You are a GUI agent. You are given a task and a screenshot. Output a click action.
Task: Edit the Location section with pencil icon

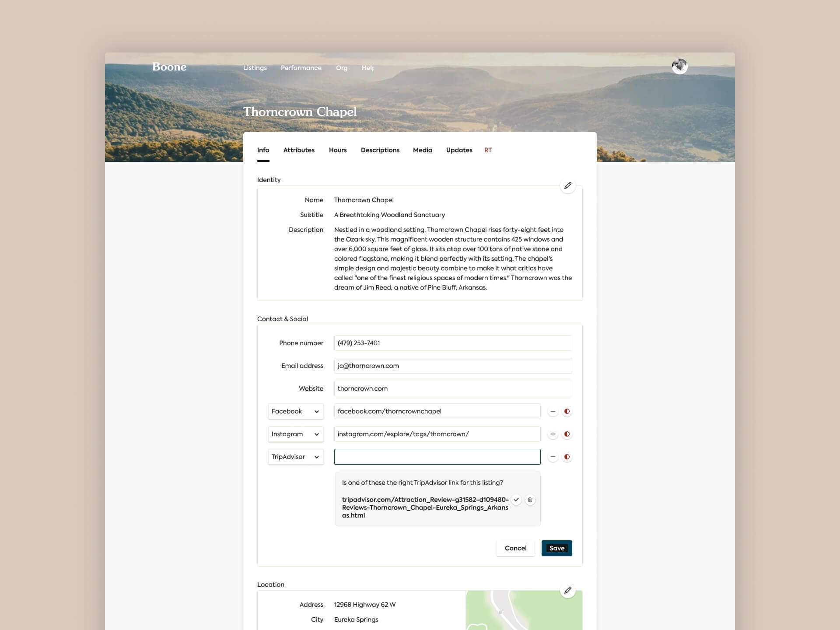pyautogui.click(x=568, y=590)
